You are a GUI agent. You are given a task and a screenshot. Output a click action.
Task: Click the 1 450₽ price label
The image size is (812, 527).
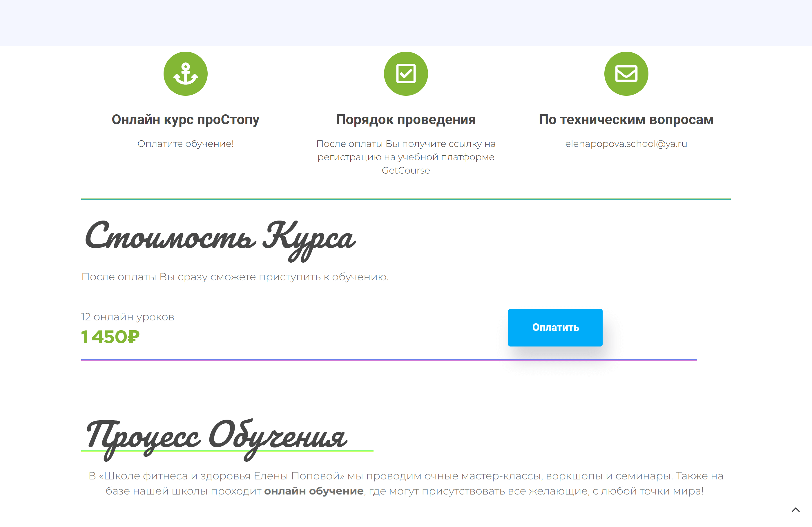pos(110,337)
